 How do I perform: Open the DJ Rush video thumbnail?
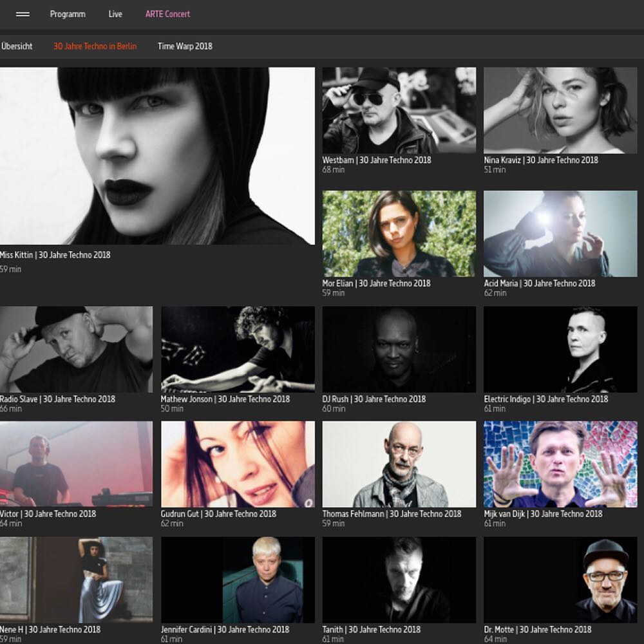(x=399, y=350)
